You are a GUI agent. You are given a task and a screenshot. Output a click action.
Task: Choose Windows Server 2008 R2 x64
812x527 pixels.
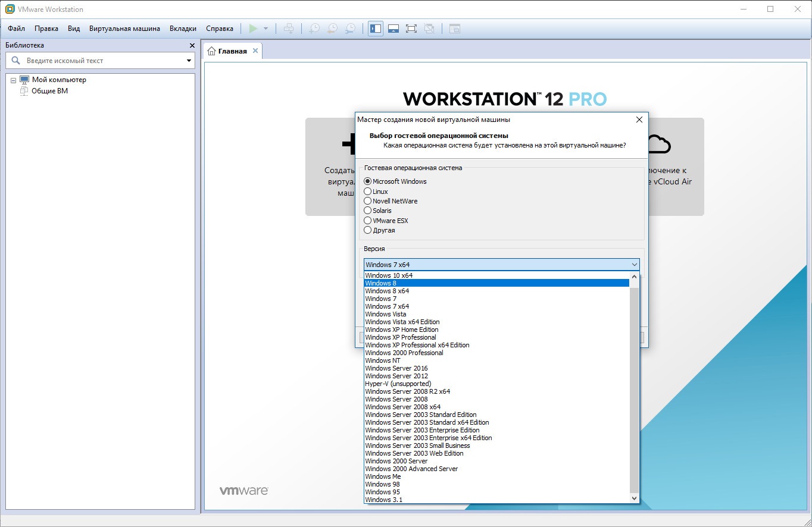(x=496, y=391)
